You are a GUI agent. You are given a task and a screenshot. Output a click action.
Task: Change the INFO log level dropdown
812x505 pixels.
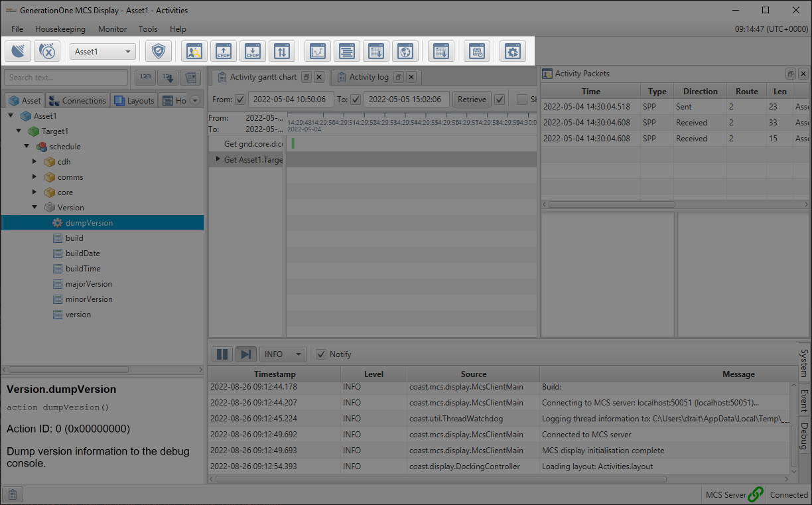click(283, 354)
